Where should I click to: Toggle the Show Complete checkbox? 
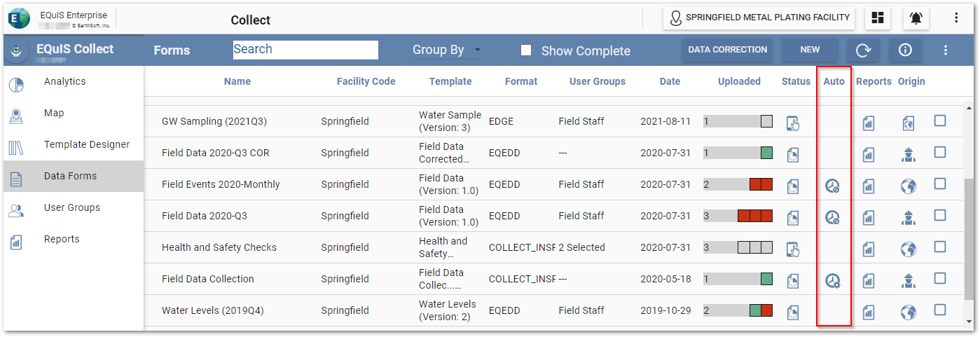coord(526,50)
